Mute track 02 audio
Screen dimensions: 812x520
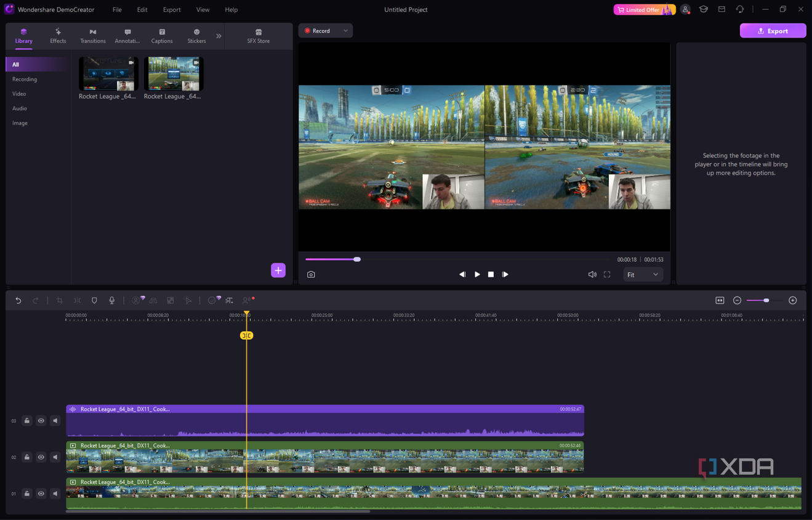pyautogui.click(x=55, y=457)
